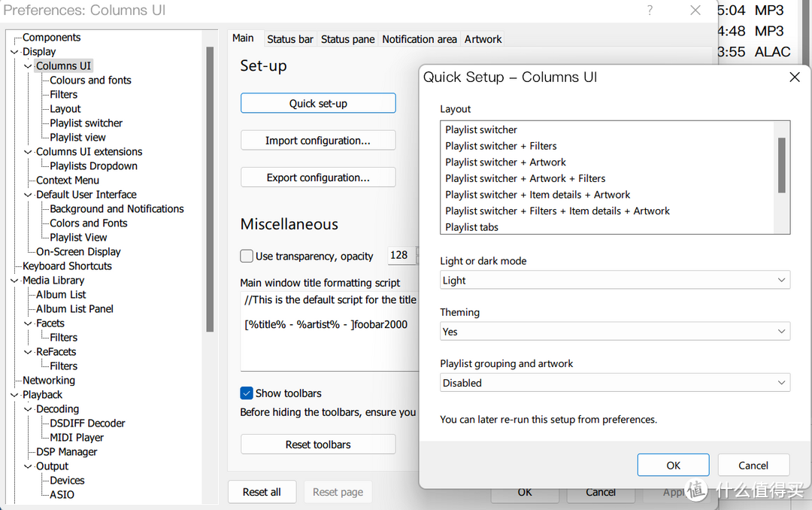Collapse Default User Interface node
Viewport: 812px width, 510px height.
[28, 195]
